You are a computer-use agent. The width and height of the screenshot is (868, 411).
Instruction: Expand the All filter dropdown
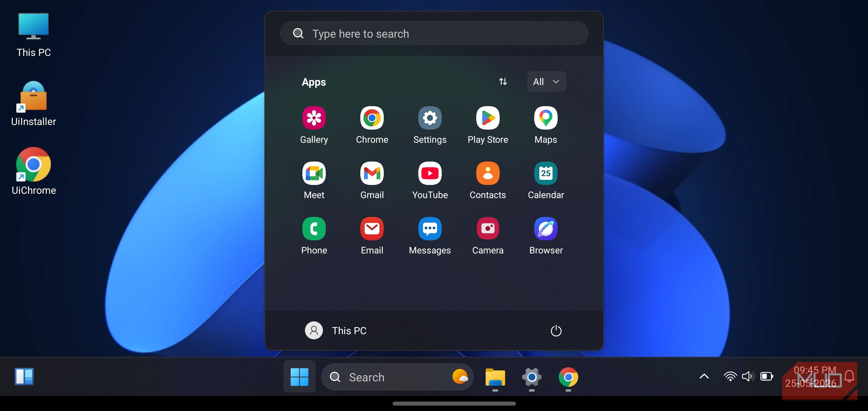[x=546, y=82]
